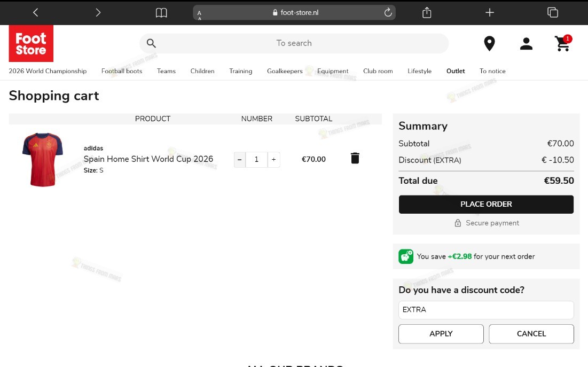
Task: Open the To notice menu item
Action: (492, 71)
